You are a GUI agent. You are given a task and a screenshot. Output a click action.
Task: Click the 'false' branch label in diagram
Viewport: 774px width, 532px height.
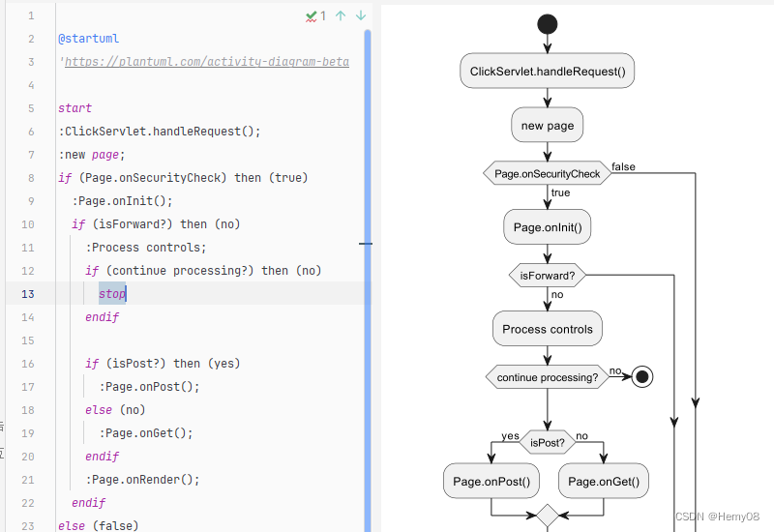click(623, 166)
